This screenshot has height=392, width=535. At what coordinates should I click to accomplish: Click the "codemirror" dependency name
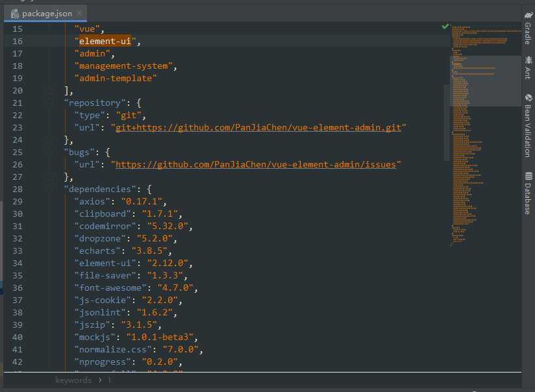pos(105,227)
